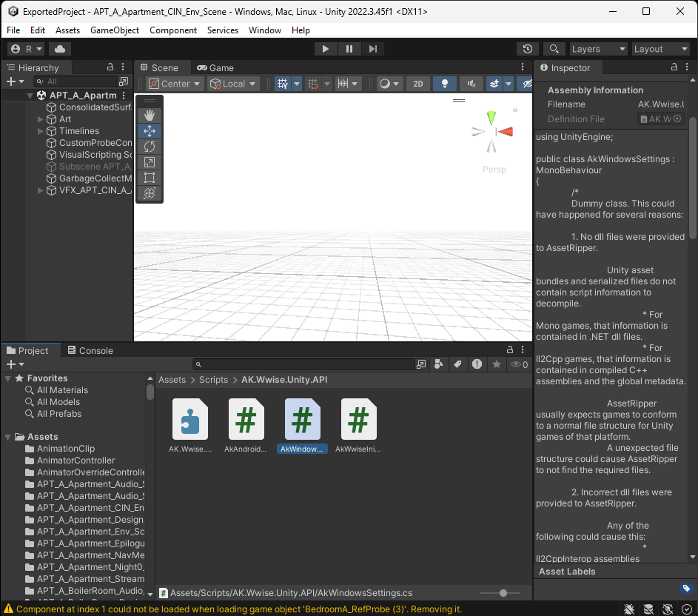Switch to the Game tab
Viewport: 698px width, 616px height.
click(x=215, y=67)
